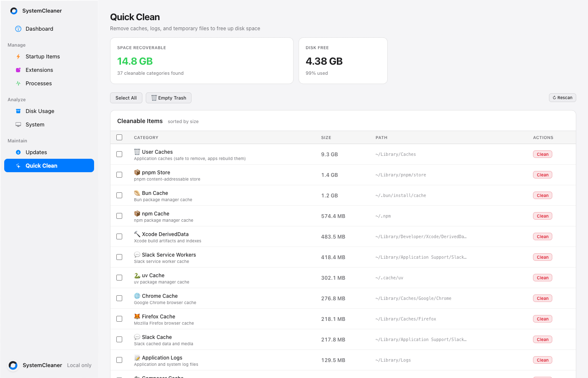Viewport: 588px width, 378px height.
Task: Click the Dashboard info icon
Action: tap(18, 29)
